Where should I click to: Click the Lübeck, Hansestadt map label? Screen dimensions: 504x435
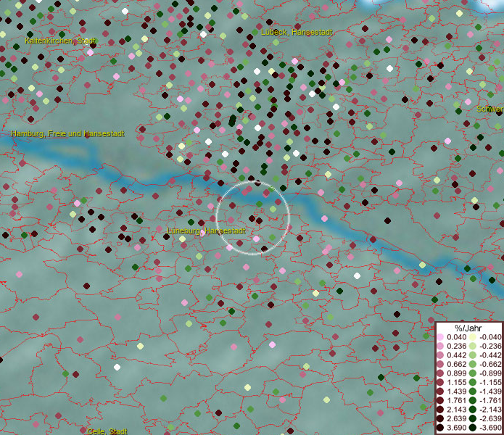click(x=297, y=32)
